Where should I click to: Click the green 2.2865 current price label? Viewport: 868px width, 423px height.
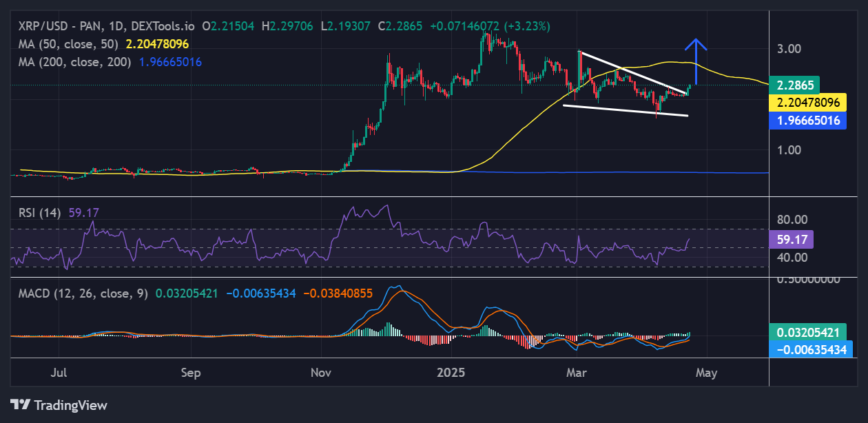click(794, 85)
